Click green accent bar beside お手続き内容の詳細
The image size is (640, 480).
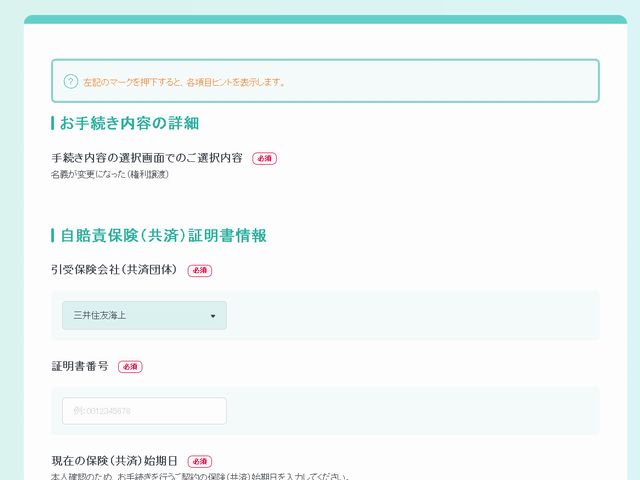pyautogui.click(x=52, y=123)
